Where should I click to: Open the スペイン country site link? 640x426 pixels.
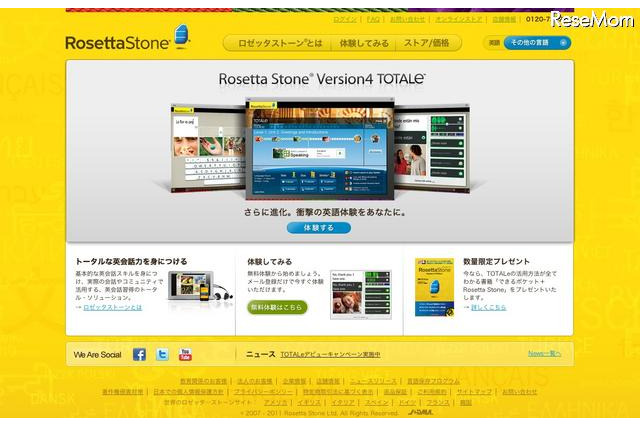376,402
